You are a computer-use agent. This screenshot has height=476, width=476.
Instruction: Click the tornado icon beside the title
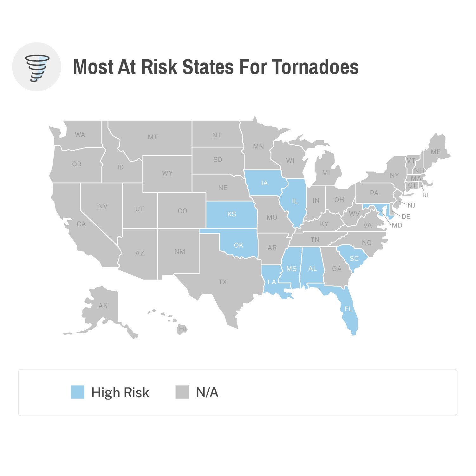pos(37,67)
